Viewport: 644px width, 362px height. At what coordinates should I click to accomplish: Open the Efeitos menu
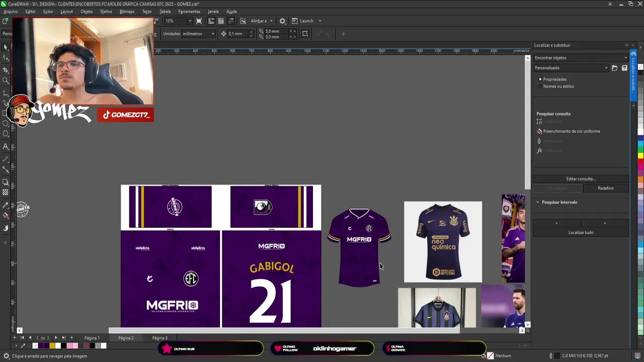[x=106, y=12]
